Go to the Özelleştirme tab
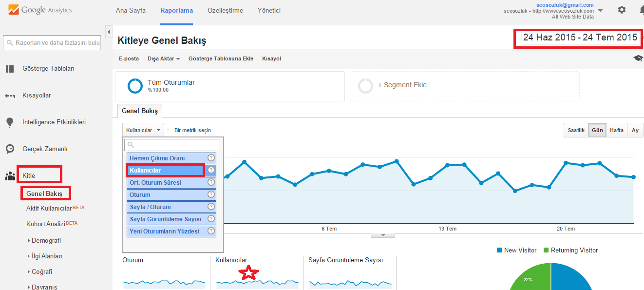This screenshot has width=644, height=290. [225, 10]
